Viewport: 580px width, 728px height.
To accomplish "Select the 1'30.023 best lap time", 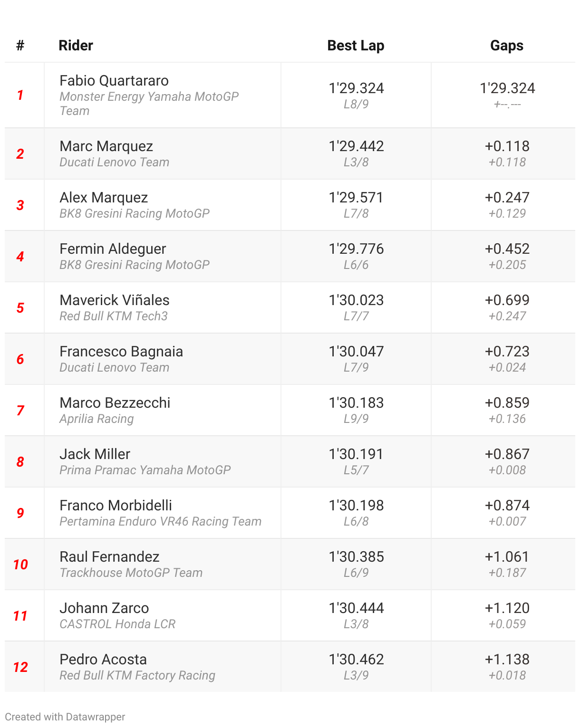I will pyautogui.click(x=356, y=300).
